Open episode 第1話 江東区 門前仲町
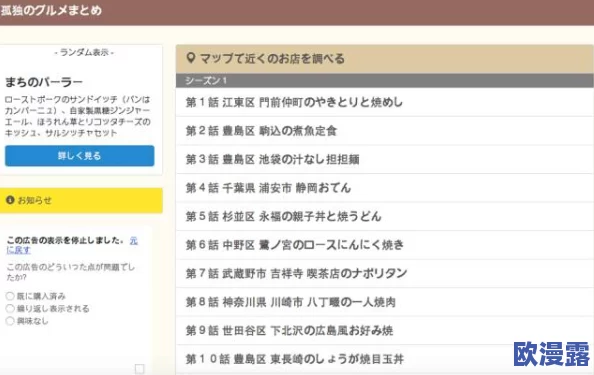This screenshot has height=375, width=594. (385, 102)
